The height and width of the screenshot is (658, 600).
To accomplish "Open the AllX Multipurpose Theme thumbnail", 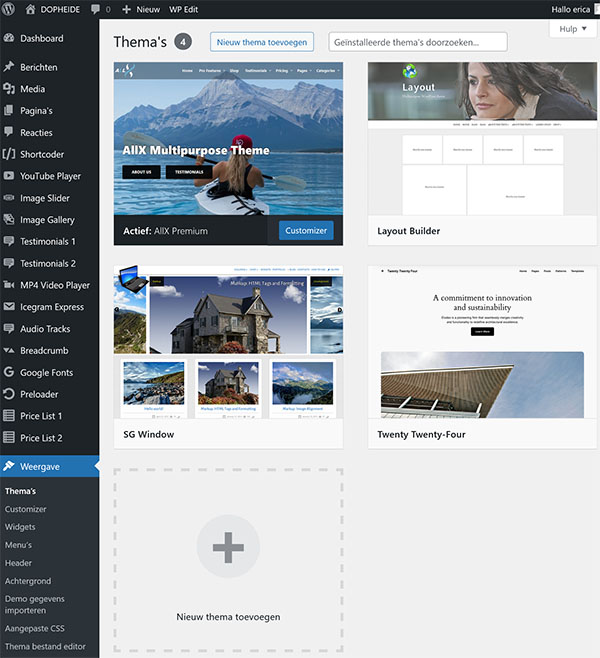I will tap(228, 138).
